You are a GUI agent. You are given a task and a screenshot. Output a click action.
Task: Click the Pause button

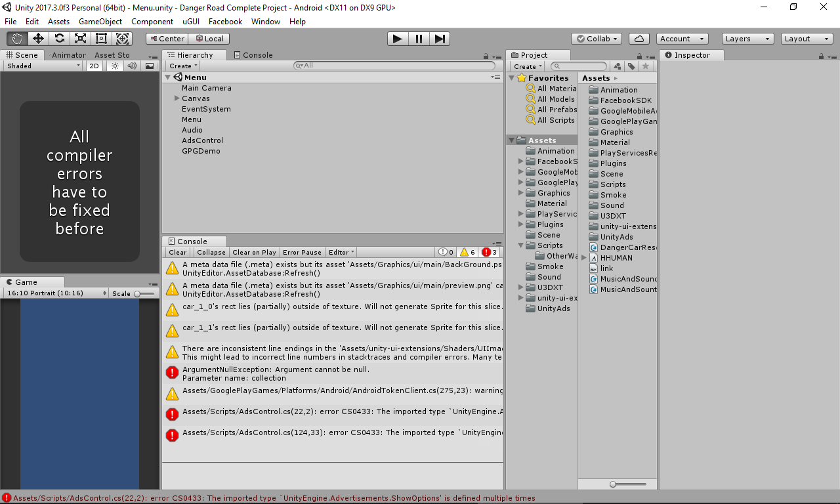point(419,39)
